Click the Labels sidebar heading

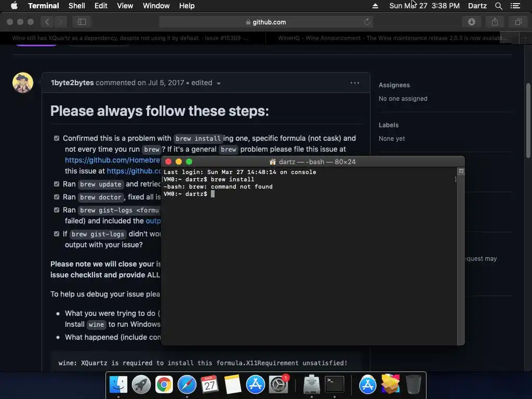pyautogui.click(x=389, y=125)
